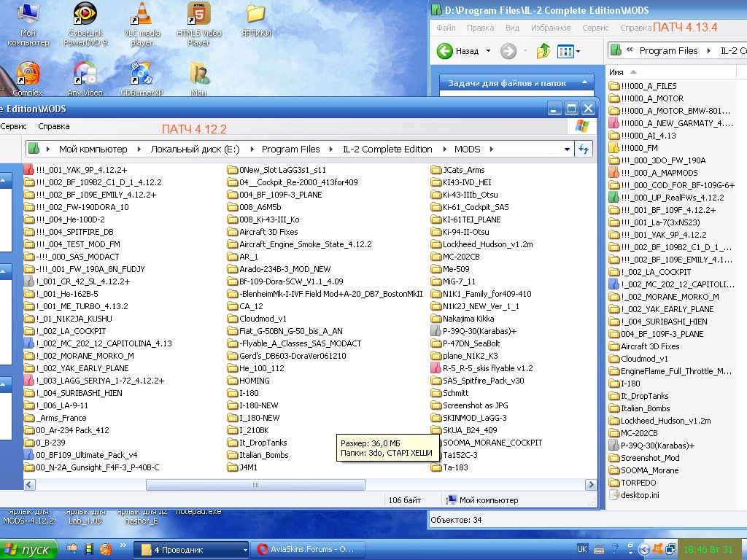This screenshot has height=560, width=747.
Task: Click Program Files in the D: window breadcrumb
Action: 668,50
